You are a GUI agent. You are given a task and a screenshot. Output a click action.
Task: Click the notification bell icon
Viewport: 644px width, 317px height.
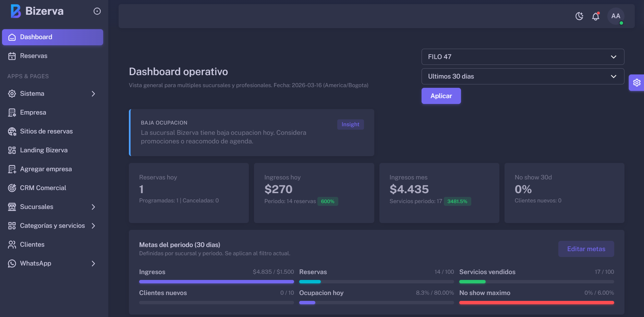pyautogui.click(x=596, y=16)
